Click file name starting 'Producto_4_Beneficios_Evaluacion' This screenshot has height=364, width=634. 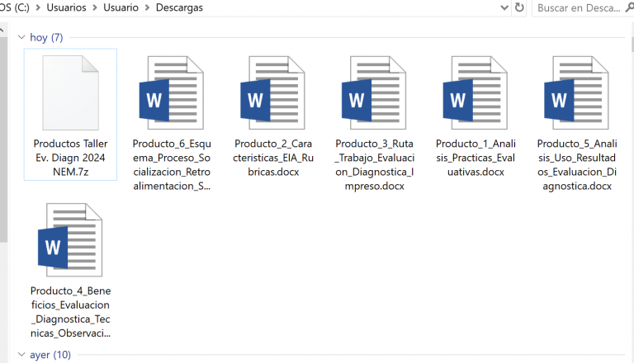[x=70, y=312]
